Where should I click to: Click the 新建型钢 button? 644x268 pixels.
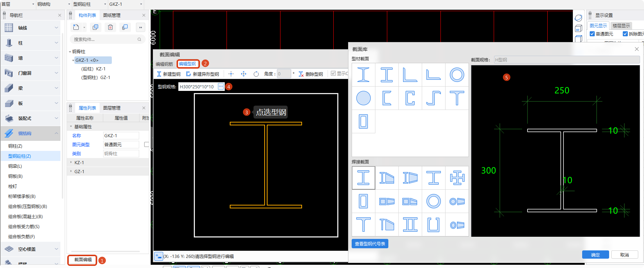point(169,74)
